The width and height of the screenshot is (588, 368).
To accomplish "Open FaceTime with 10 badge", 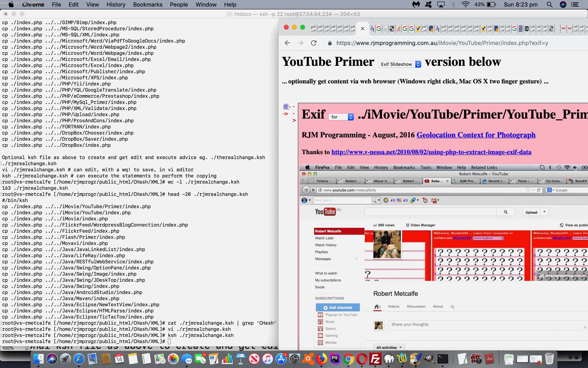I will (x=200, y=359).
